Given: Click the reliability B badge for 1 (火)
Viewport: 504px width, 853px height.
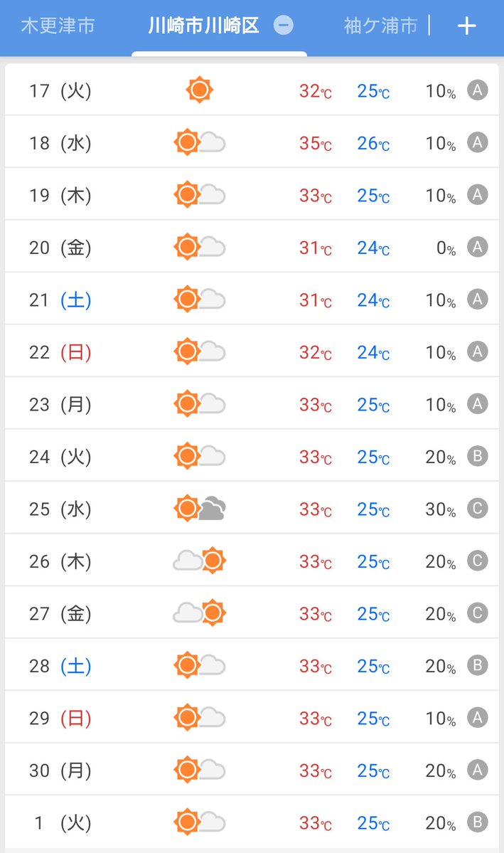Looking at the screenshot, I should pyautogui.click(x=478, y=822).
